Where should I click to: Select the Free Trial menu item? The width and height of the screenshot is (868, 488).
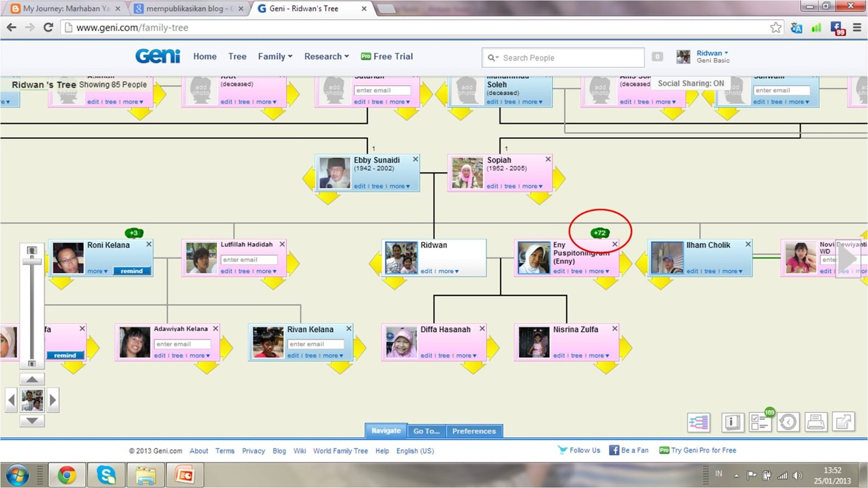click(387, 56)
